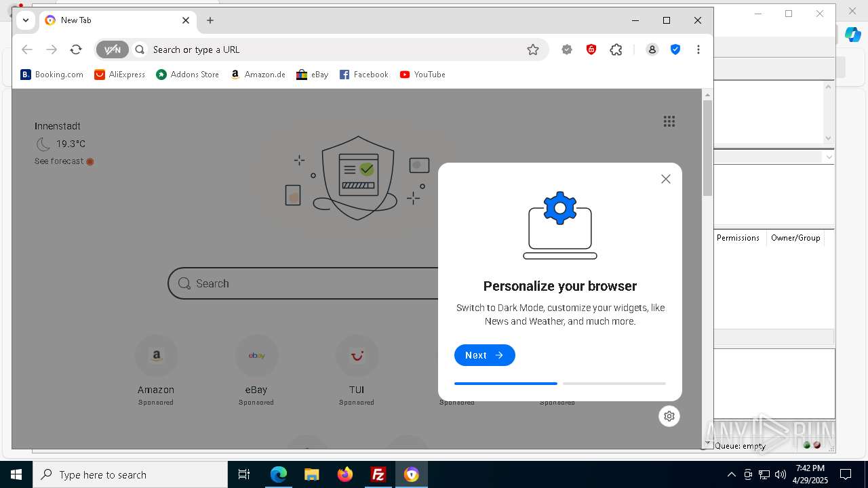Open the Amazon sponsored shortcut

pyautogui.click(x=156, y=370)
